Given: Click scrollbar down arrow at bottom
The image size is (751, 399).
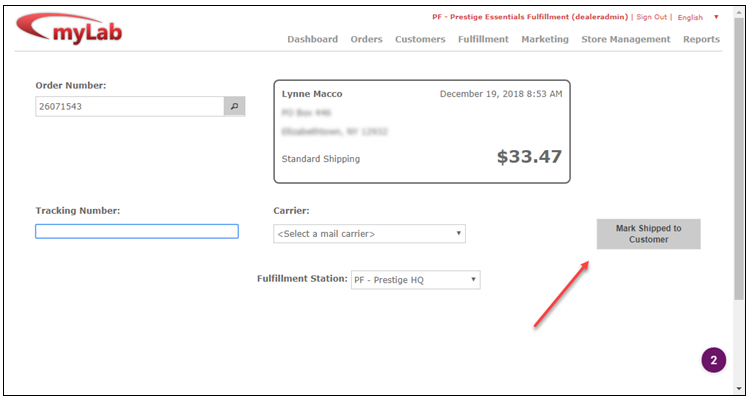Looking at the screenshot, I should (739, 388).
